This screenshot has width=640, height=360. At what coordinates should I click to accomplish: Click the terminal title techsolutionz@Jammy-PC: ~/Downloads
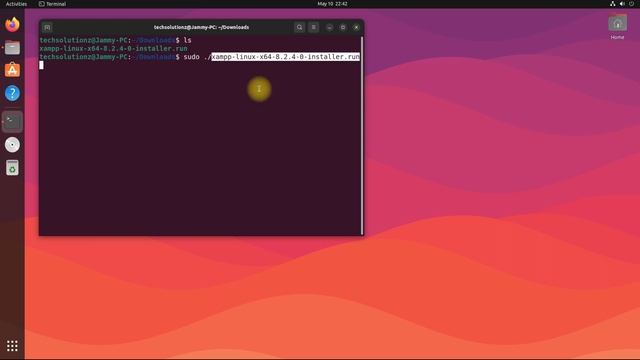pyautogui.click(x=201, y=27)
